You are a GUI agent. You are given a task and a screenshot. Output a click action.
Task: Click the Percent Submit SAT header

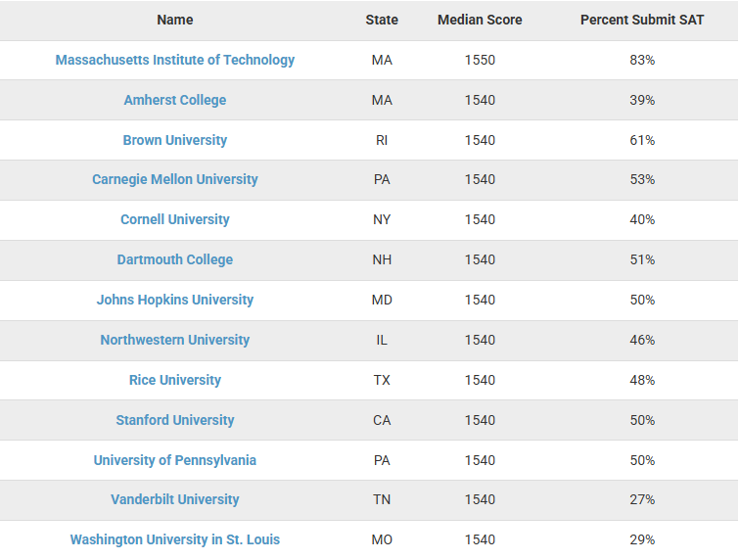point(642,20)
